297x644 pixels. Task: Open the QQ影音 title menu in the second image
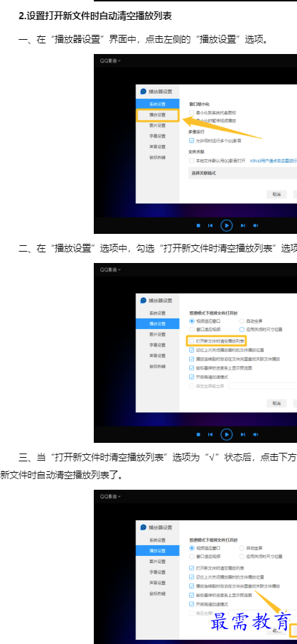tap(110, 270)
